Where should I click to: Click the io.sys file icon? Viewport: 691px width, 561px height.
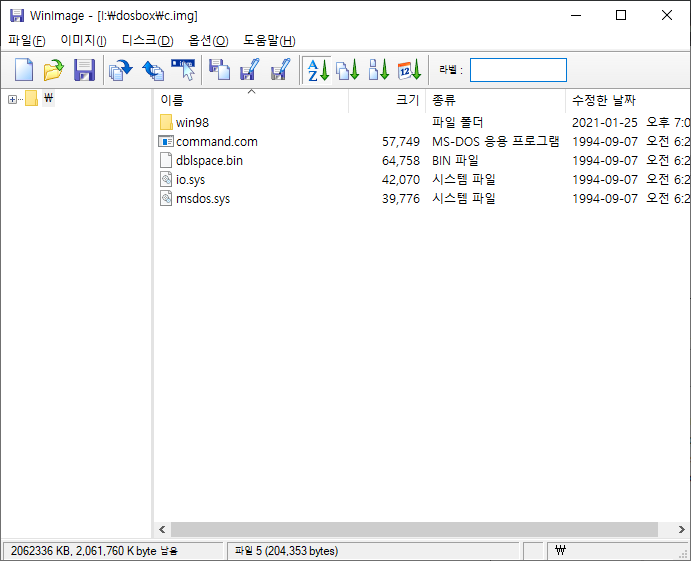pos(166,179)
